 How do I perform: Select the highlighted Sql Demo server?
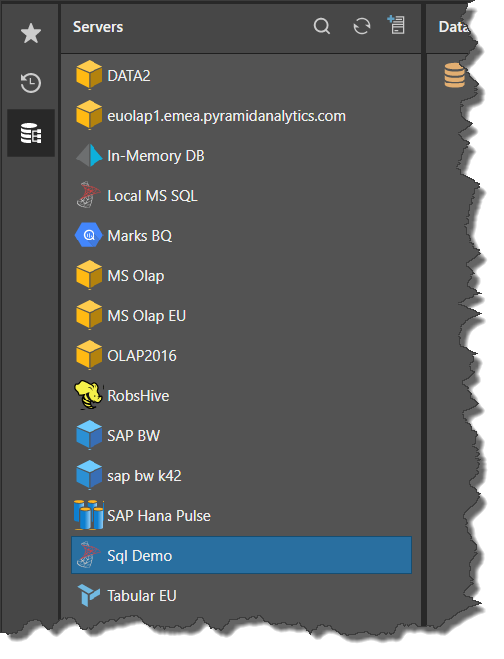coord(241,555)
